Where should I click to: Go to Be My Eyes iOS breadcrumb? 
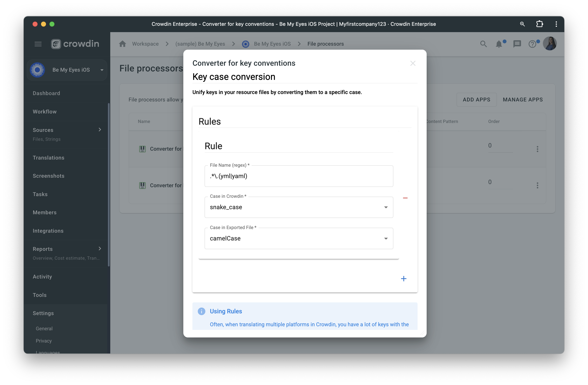pos(272,44)
